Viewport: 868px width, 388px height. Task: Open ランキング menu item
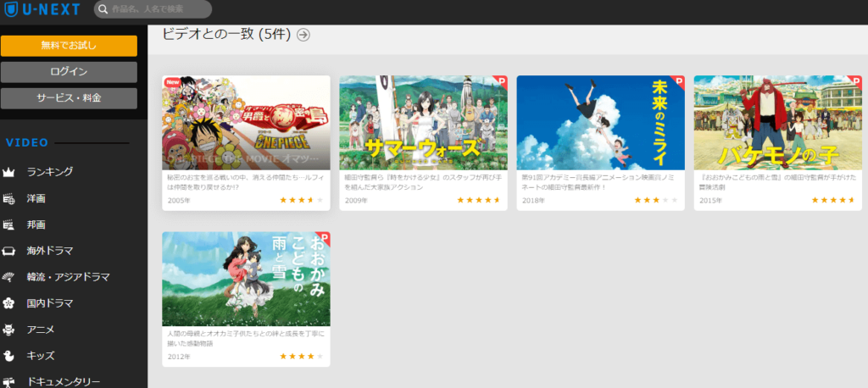click(x=50, y=172)
